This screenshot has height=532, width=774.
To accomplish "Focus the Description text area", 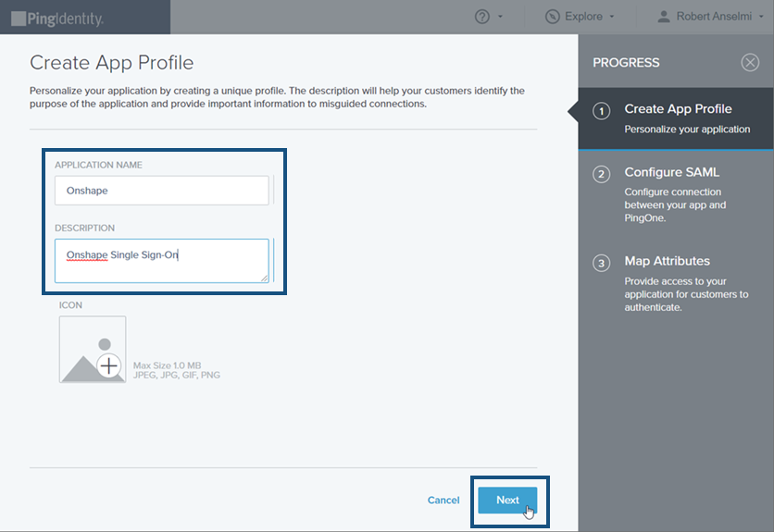I will (x=161, y=260).
